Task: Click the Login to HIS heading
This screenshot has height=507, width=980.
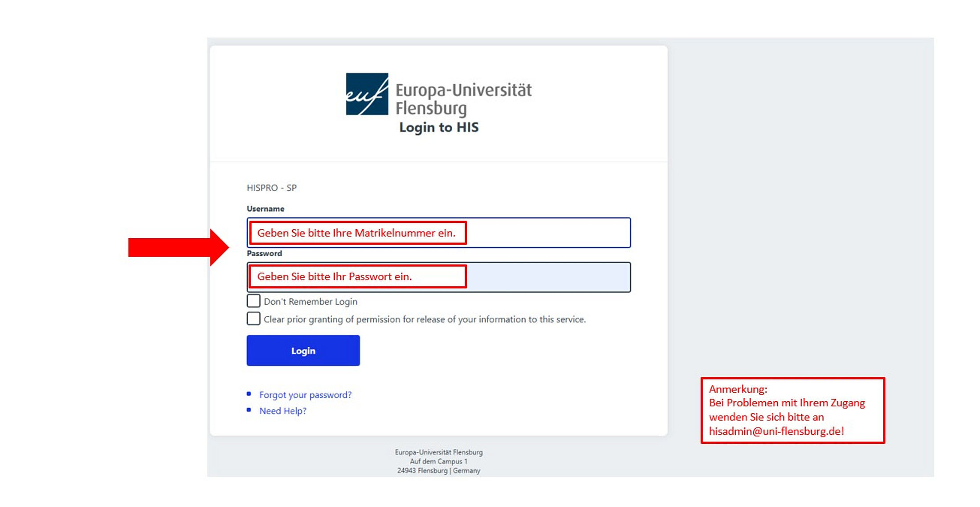Action: (439, 127)
